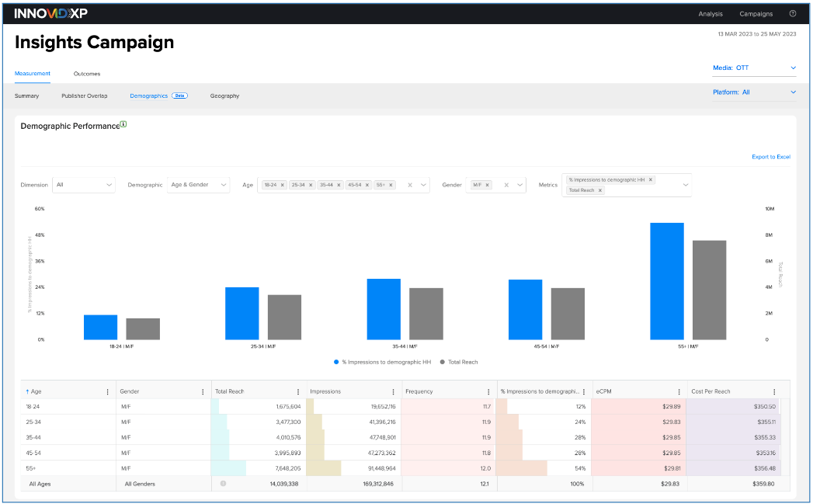The width and height of the screenshot is (813, 504).
Task: Switch to the Outcomes tab
Action: (x=86, y=74)
